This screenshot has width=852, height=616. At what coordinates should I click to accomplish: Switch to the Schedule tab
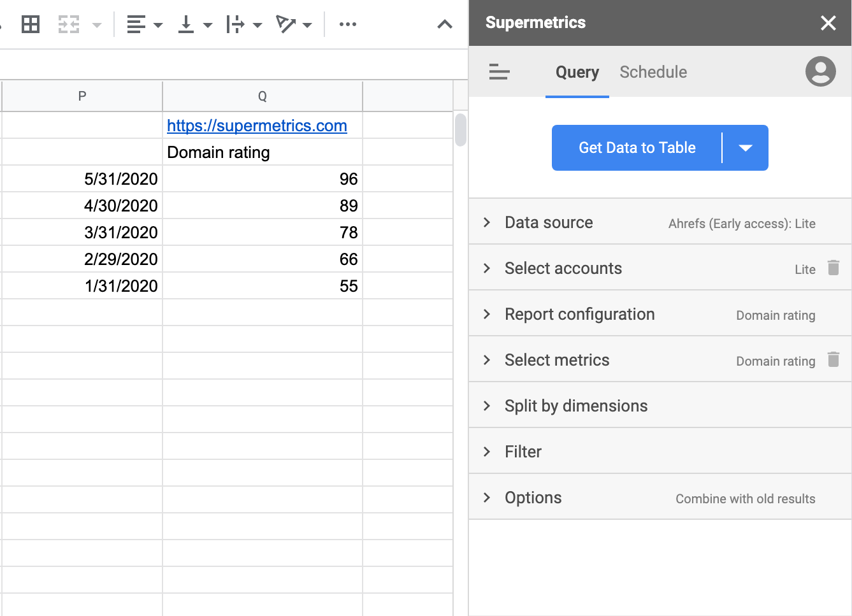click(x=653, y=72)
